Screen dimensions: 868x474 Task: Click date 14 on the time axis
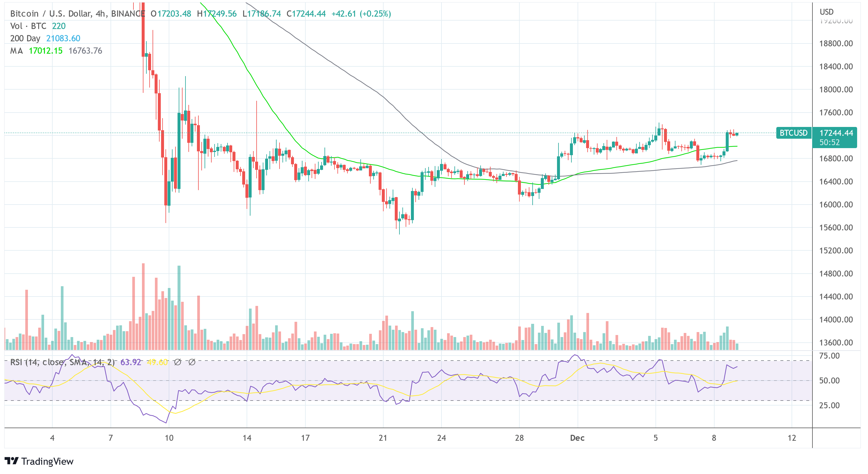[247, 438]
